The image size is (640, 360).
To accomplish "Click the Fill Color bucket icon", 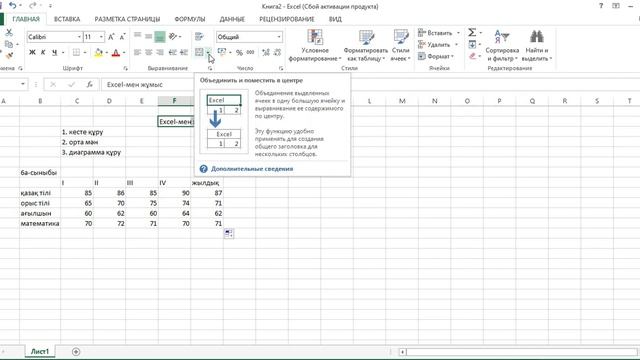I will point(98,52).
